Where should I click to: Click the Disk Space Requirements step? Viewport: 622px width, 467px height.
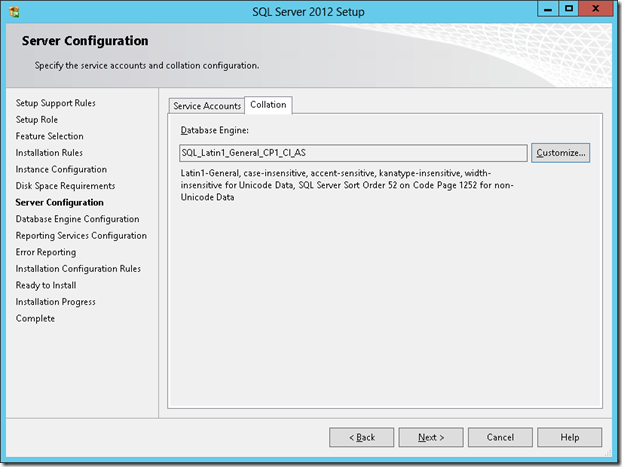pyautogui.click(x=65, y=186)
